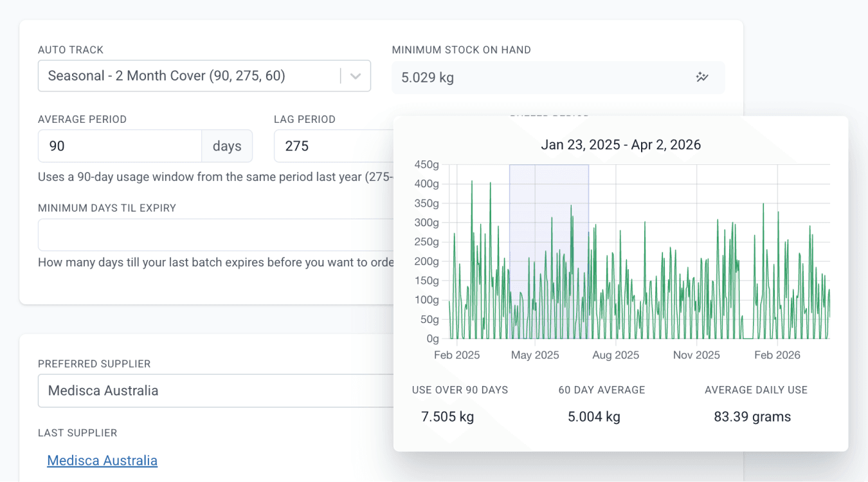The image size is (868, 482).
Task: Click the AVERAGE DAILY USE heading
Action: (x=756, y=390)
